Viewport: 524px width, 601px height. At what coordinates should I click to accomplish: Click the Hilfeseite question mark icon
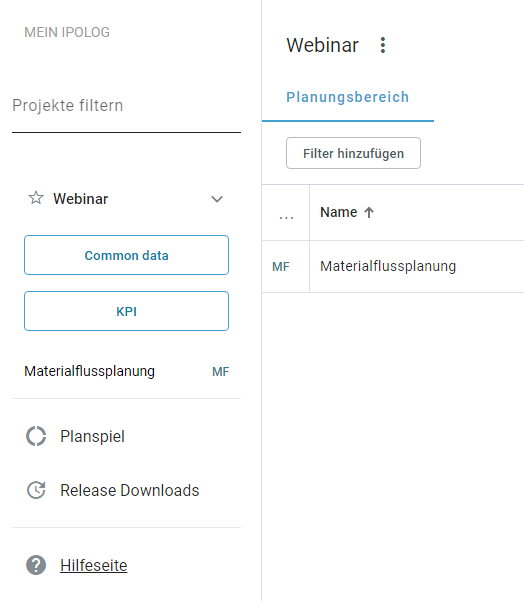[36, 565]
